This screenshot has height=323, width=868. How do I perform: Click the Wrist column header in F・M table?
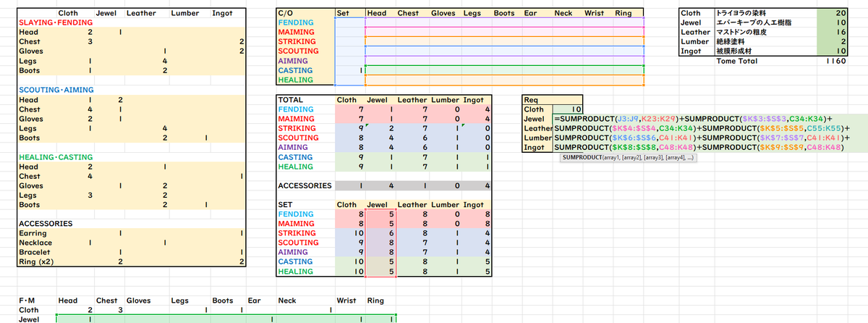pos(346,300)
